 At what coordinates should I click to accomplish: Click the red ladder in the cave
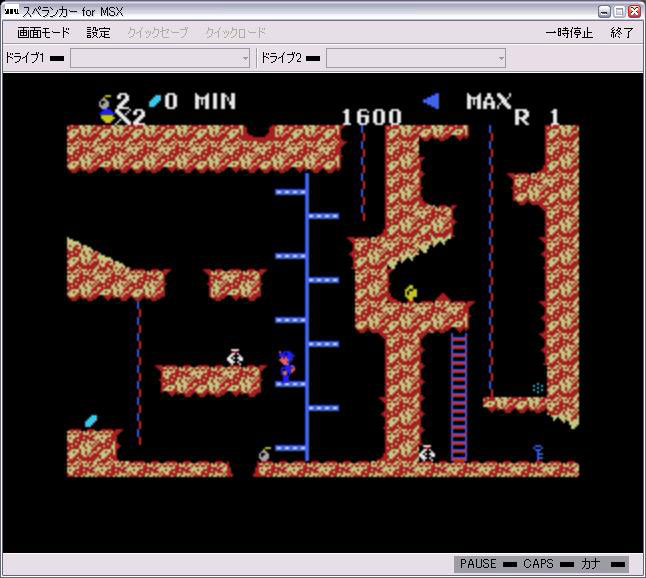click(x=459, y=397)
